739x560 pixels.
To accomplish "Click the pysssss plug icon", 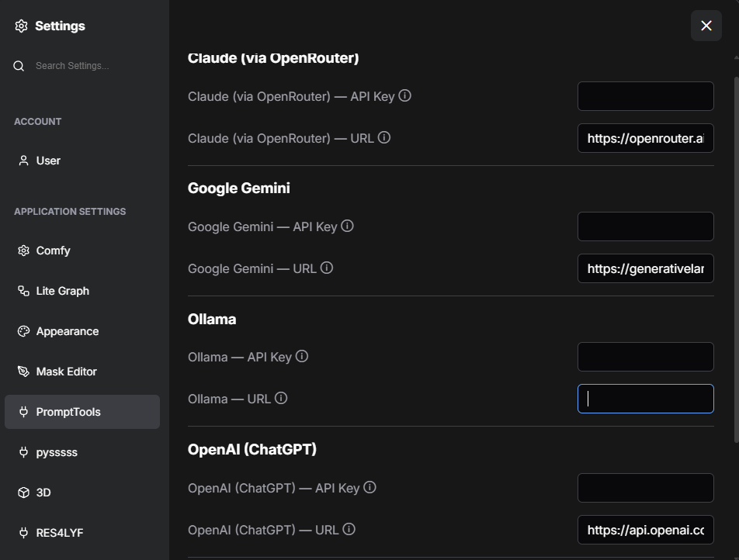I will pos(23,452).
